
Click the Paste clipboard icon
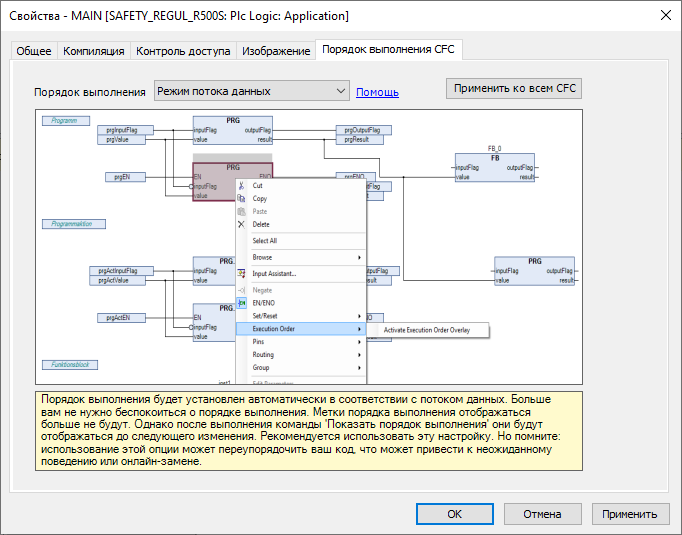(241, 212)
